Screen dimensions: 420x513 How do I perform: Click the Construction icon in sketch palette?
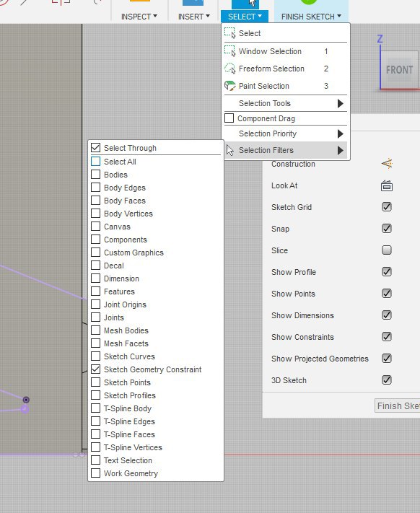point(387,163)
